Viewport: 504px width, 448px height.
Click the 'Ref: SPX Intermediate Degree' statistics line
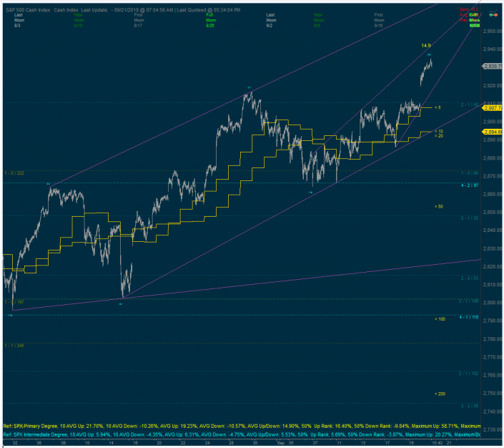242,435
